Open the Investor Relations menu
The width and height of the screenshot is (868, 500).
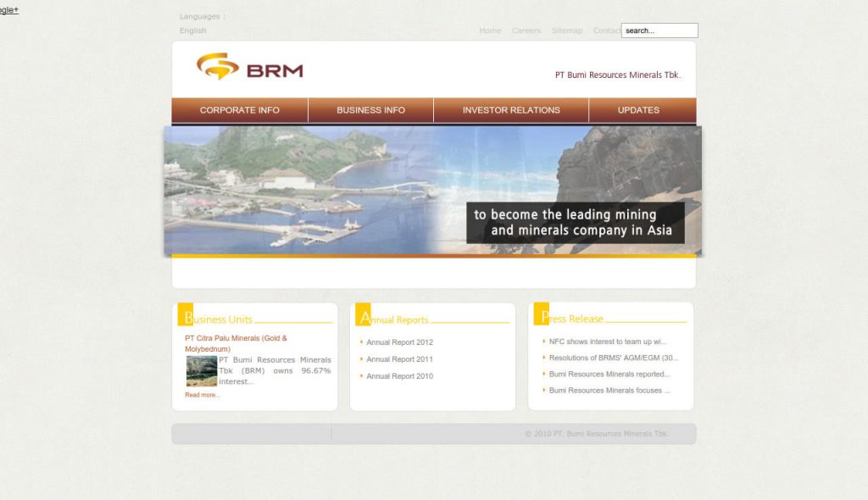point(511,110)
